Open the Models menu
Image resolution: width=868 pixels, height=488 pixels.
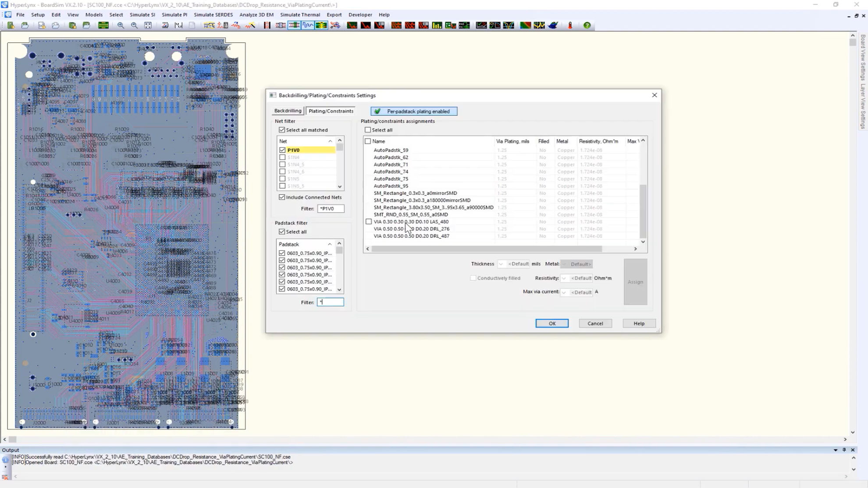tap(94, 14)
